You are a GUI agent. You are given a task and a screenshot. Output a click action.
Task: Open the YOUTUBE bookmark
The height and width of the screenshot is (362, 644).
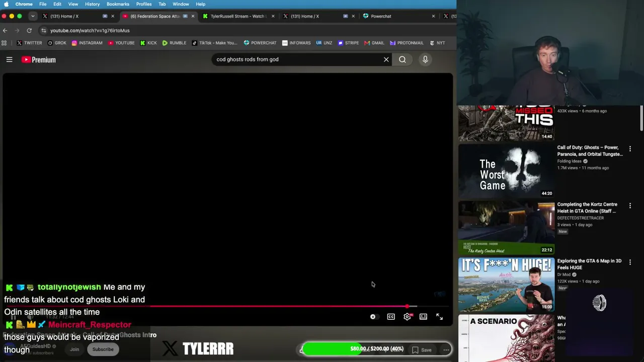pos(121,43)
